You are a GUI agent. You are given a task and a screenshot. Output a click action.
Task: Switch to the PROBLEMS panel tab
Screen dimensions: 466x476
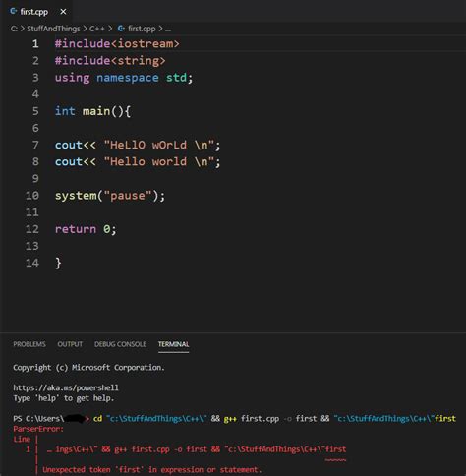tap(29, 344)
